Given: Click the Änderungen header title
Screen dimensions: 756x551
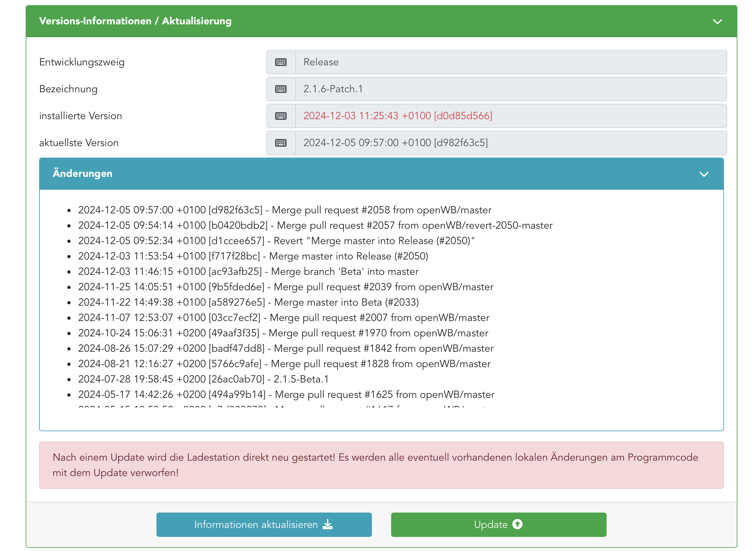Looking at the screenshot, I should (x=82, y=173).
